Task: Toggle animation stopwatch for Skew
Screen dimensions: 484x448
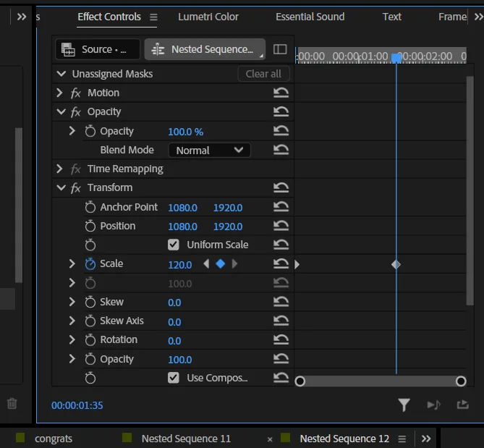Action: click(90, 302)
